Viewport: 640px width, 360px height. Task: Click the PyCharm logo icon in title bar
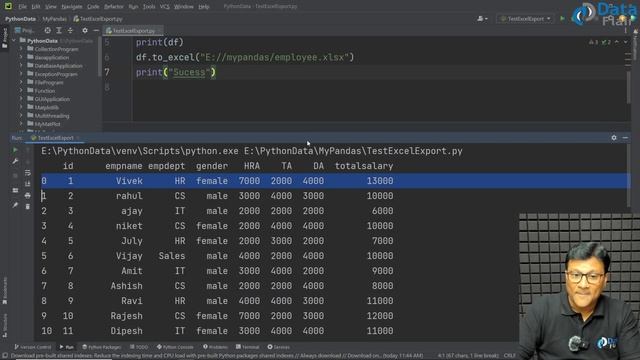click(x=8, y=6)
